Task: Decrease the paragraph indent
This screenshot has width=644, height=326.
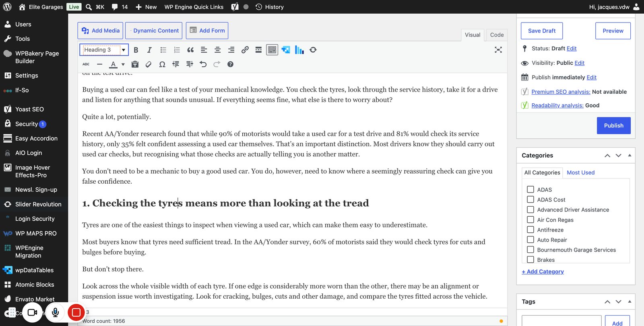Action: click(x=176, y=64)
